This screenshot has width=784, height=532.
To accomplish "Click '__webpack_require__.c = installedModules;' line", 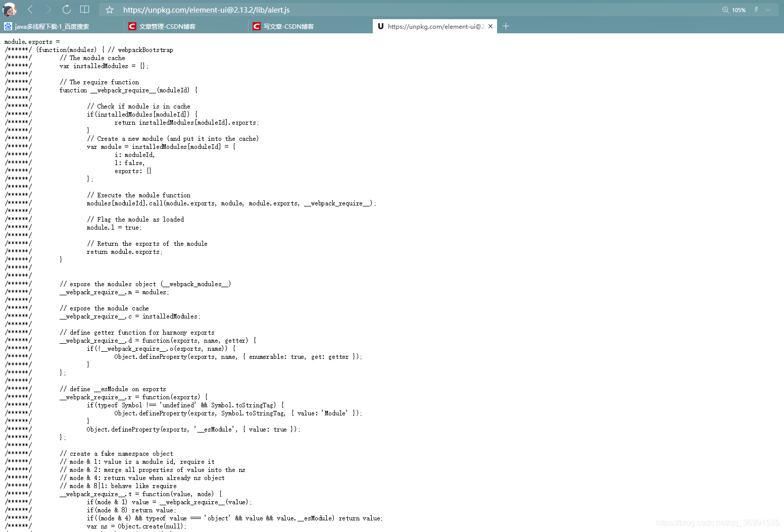I will click(130, 316).
